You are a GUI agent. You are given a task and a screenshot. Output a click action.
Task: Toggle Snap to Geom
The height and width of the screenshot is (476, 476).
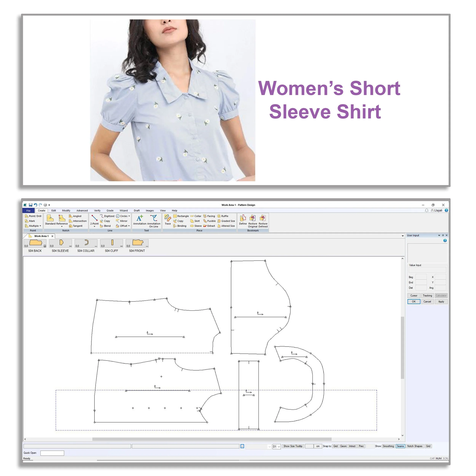pyautogui.click(x=343, y=446)
